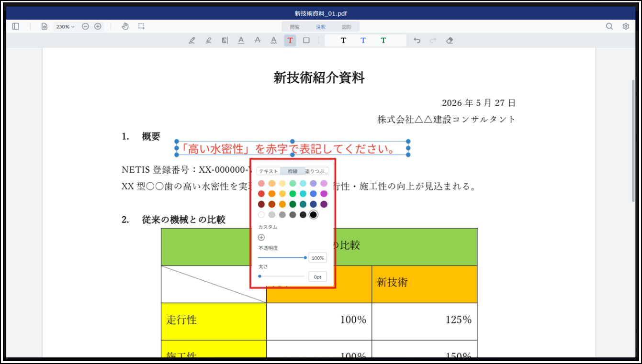
Task: Open the settings gear icon
Action: (x=626, y=26)
